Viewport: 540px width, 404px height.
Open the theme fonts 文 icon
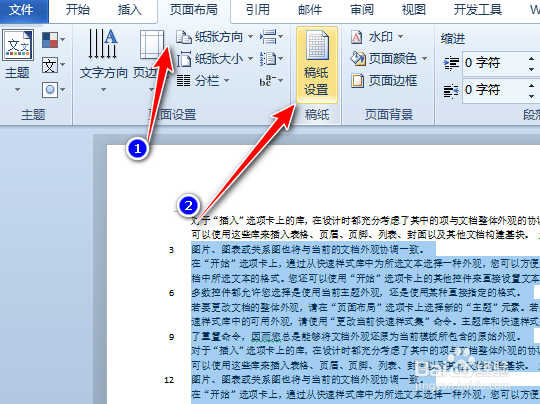click(50, 65)
